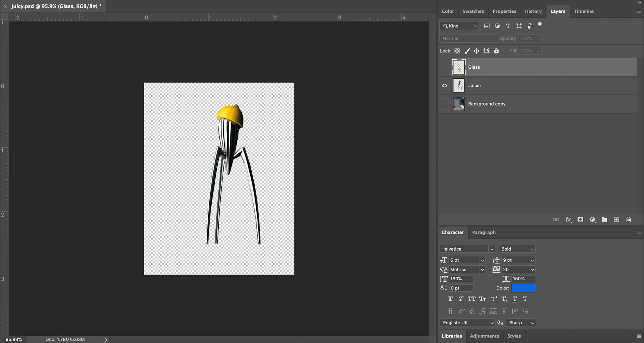This screenshot has height=343, width=644.
Task: Add a layer style fx icon
Action: [569, 220]
